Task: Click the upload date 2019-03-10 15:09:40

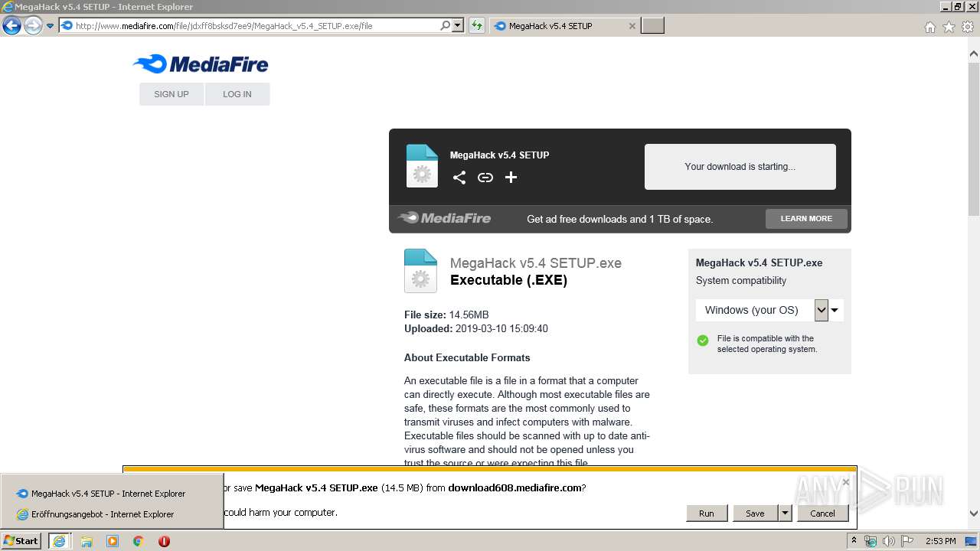Action: tap(501, 328)
